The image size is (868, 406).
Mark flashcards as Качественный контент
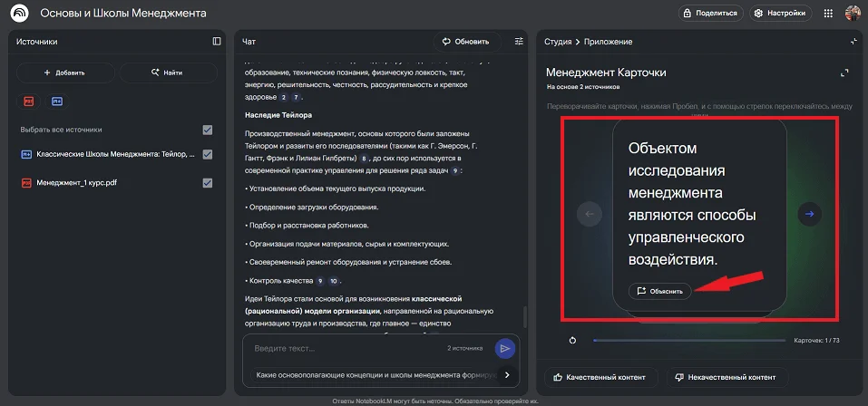pyautogui.click(x=599, y=377)
